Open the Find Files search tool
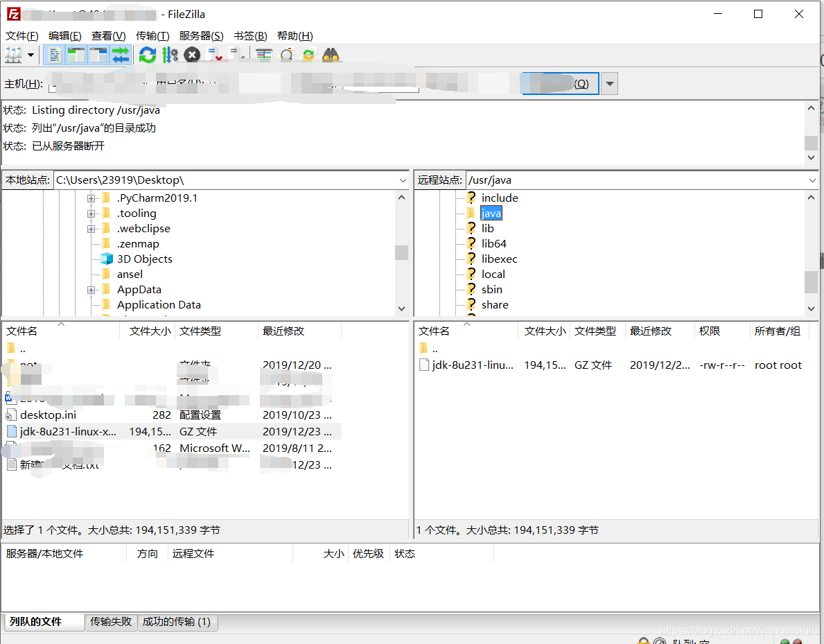Viewport: 824px width, 644px height. click(x=331, y=55)
